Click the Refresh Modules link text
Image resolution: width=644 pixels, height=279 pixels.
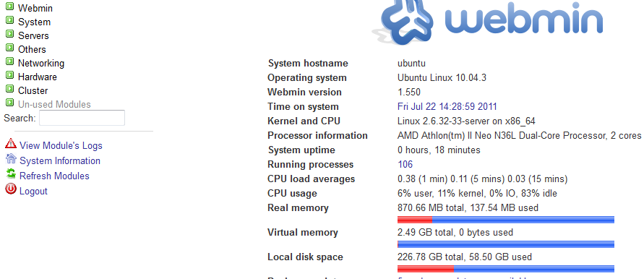(x=54, y=176)
